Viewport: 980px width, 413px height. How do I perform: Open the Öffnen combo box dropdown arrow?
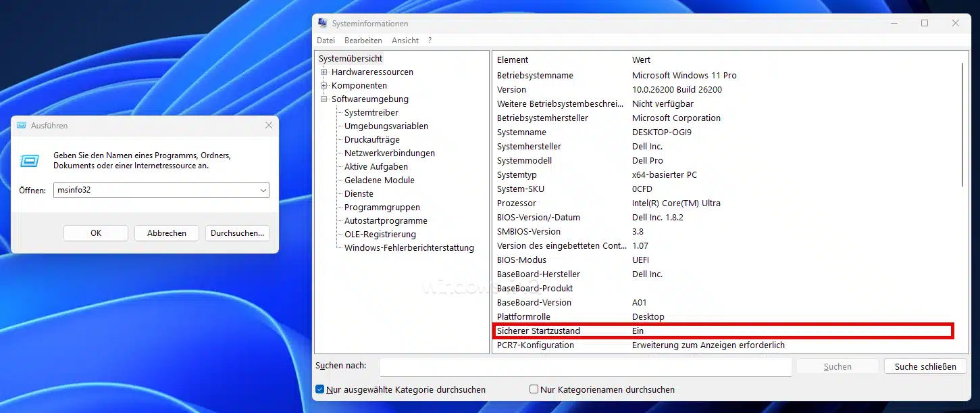click(x=263, y=191)
